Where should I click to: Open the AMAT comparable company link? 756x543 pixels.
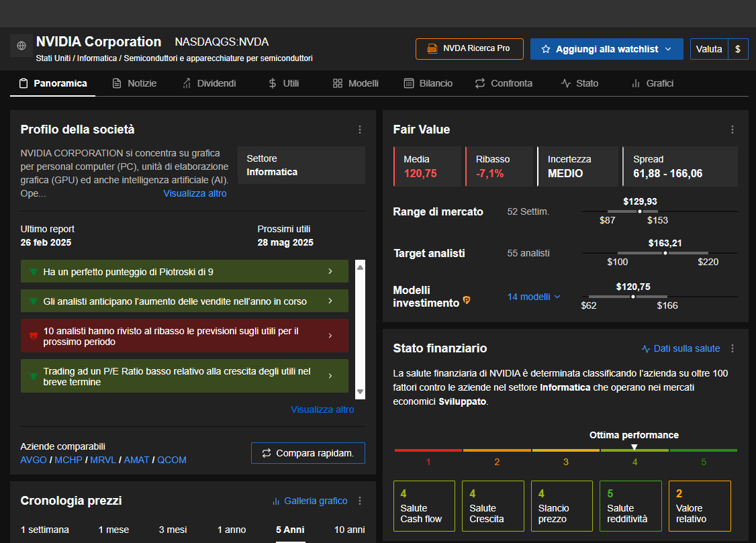click(136, 460)
